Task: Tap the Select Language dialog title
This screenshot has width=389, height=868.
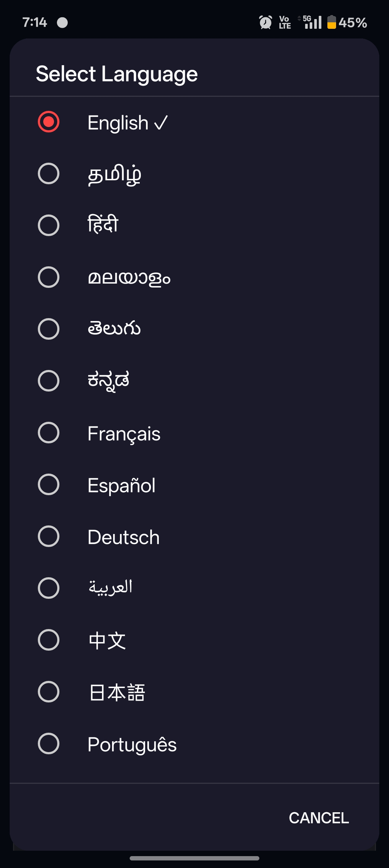Action: (117, 74)
